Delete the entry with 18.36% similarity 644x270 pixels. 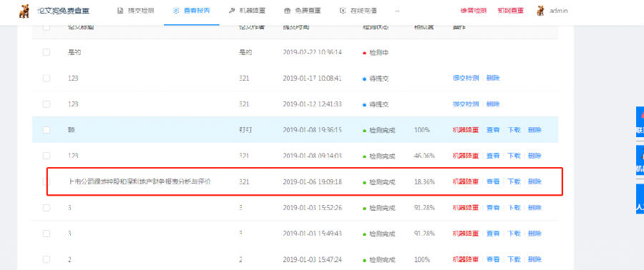tap(535, 181)
